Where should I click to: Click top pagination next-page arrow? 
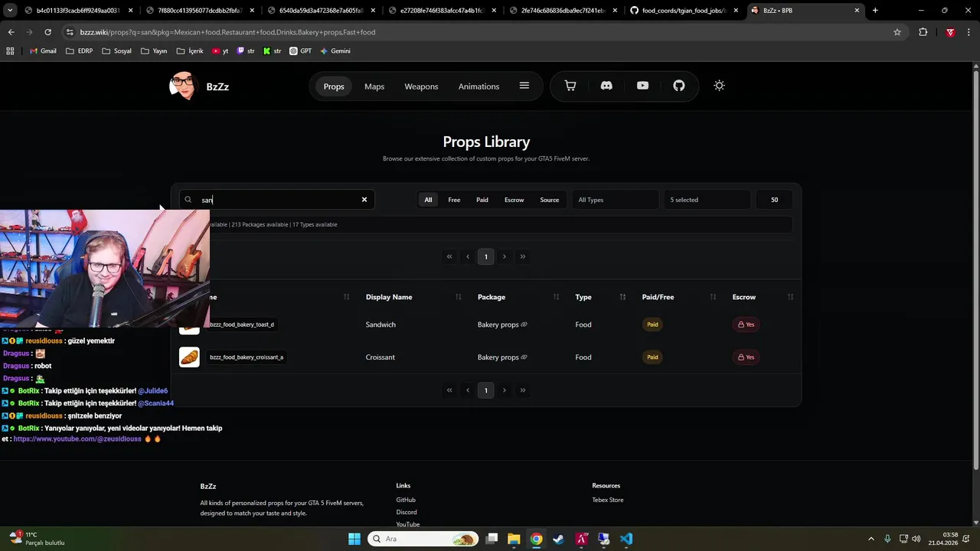(504, 256)
